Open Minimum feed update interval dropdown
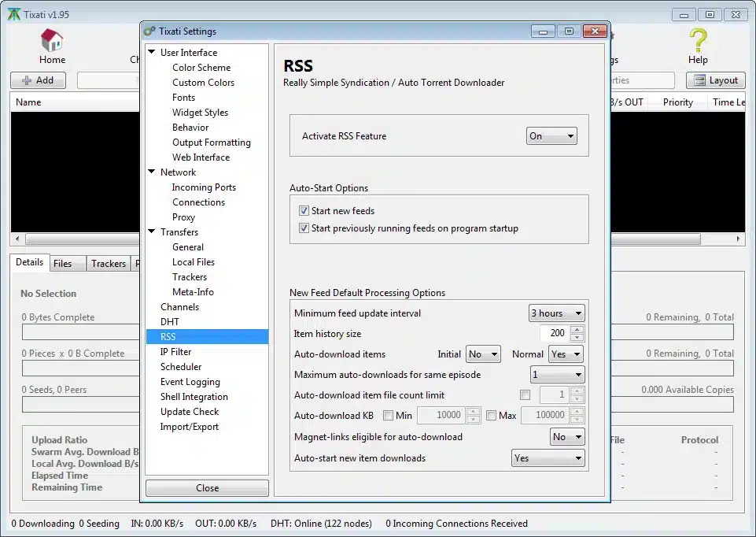This screenshot has width=756, height=537. pyautogui.click(x=556, y=313)
